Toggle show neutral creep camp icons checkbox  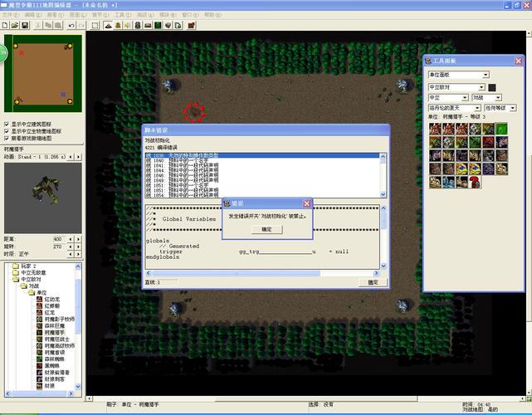pyautogui.click(x=6, y=131)
